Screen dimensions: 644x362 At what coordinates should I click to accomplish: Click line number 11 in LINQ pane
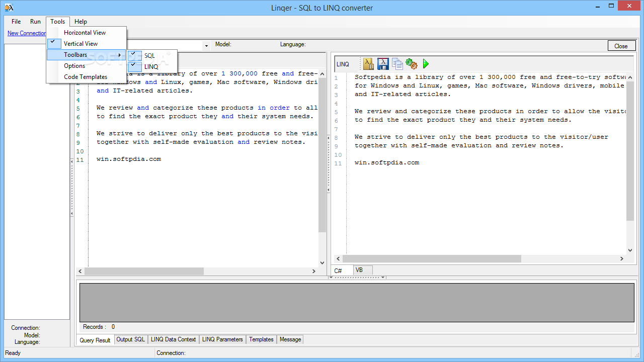[x=338, y=163]
